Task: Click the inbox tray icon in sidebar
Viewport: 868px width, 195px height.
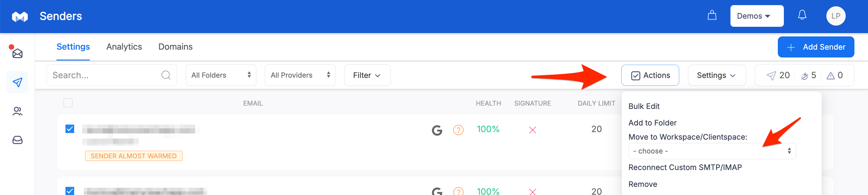Action: click(x=17, y=140)
